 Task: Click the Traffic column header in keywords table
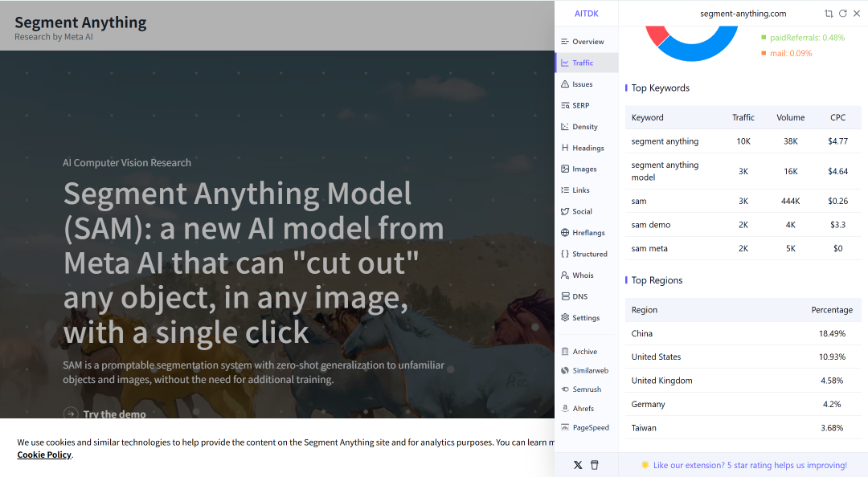743,117
